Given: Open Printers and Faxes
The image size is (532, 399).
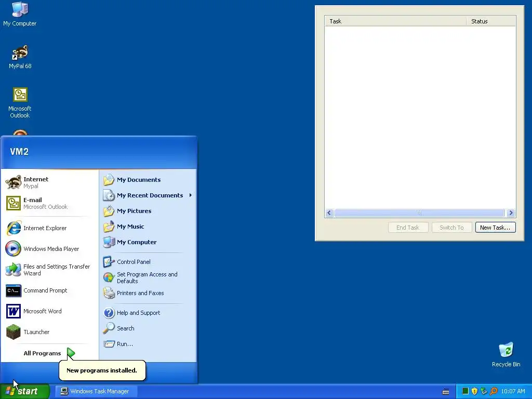Looking at the screenshot, I should pyautogui.click(x=148, y=293).
